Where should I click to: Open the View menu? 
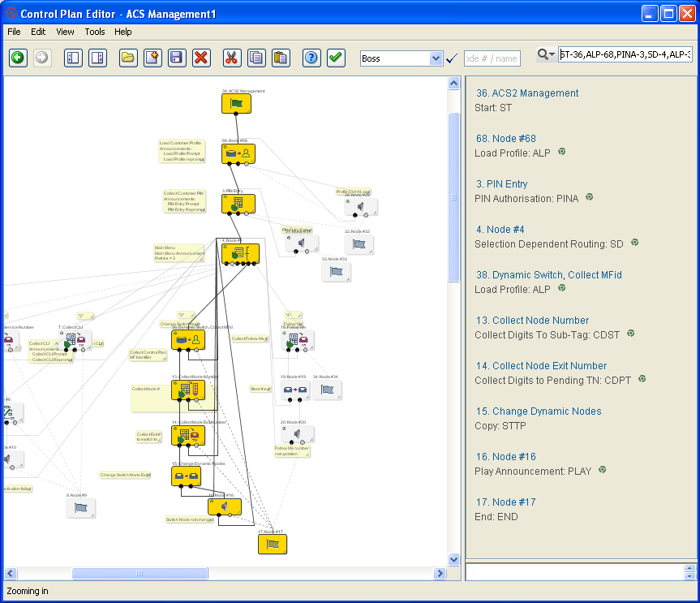65,32
